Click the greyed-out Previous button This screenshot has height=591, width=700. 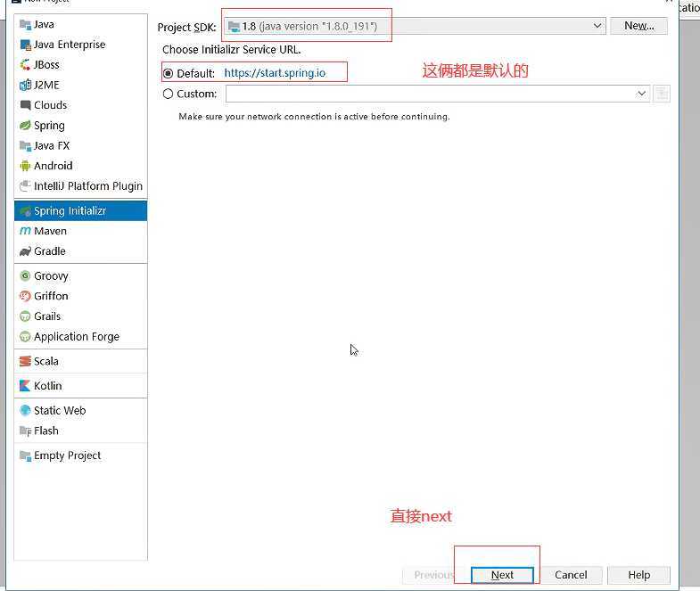coord(433,575)
